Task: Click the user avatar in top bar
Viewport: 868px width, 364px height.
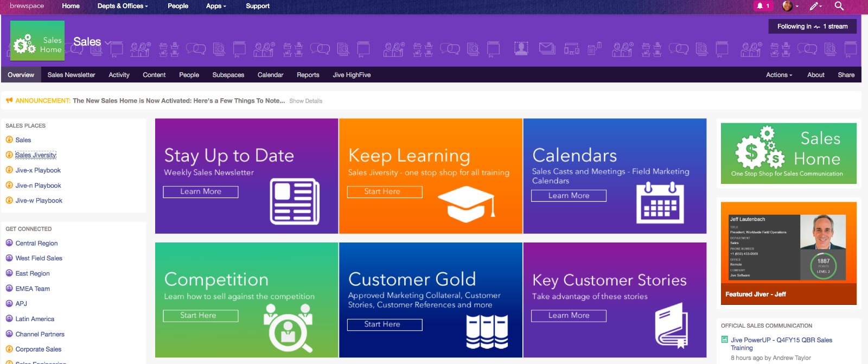Action: click(788, 6)
